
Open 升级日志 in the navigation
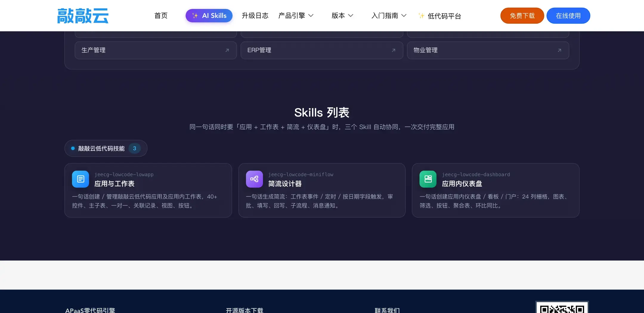click(255, 16)
